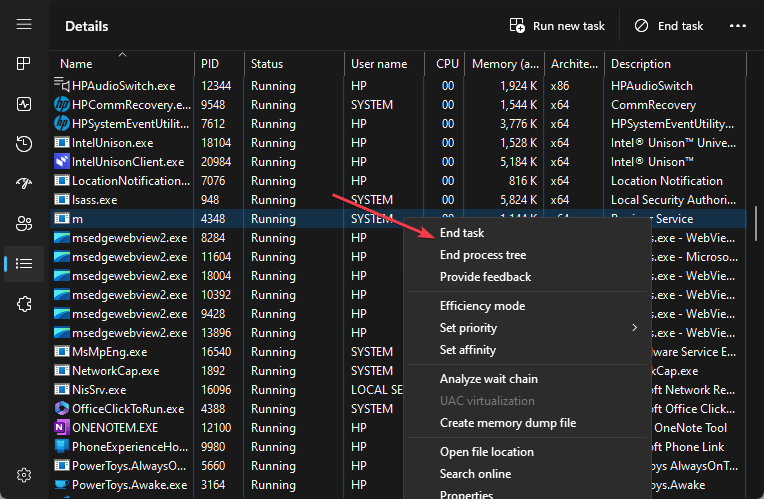Viewport: 764px width, 499px height.
Task: Click msedgewebview2.exe icon PID 11604
Action: point(61,256)
